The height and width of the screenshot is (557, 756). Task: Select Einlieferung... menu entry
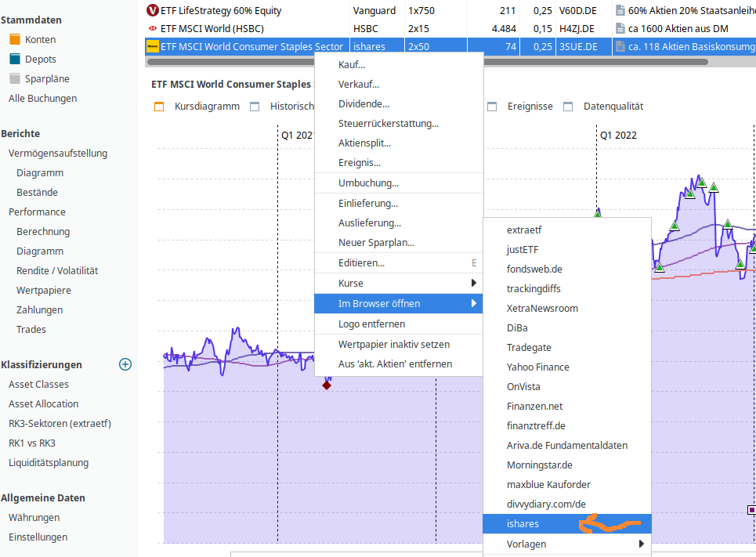pyautogui.click(x=398, y=204)
